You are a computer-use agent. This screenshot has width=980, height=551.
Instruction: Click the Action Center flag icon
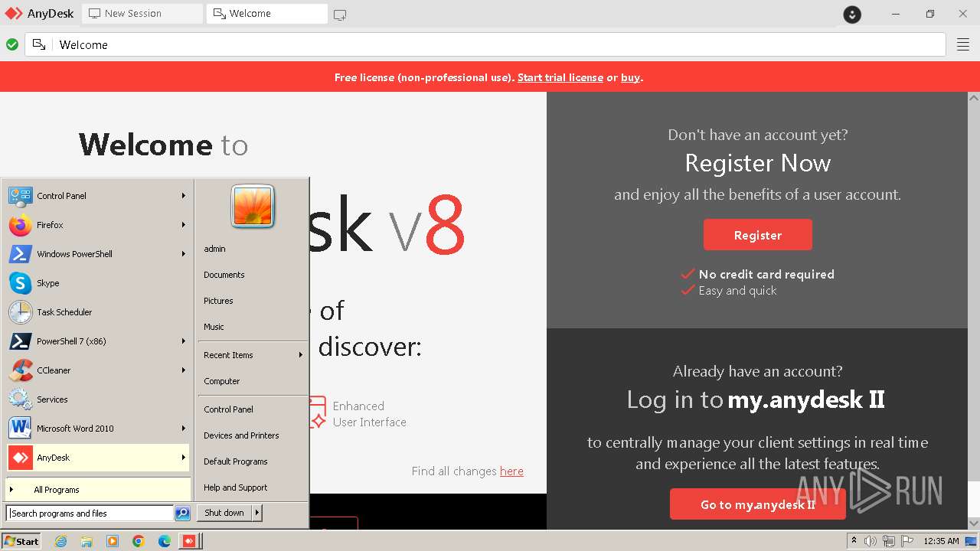tap(907, 541)
